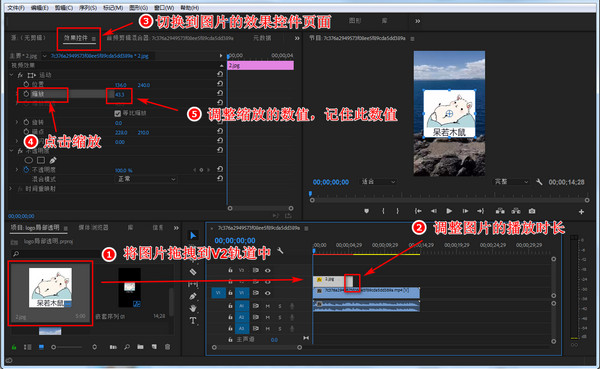Screen dimensions: 600x369
Task: Select the Hand tool
Action: pos(193,308)
